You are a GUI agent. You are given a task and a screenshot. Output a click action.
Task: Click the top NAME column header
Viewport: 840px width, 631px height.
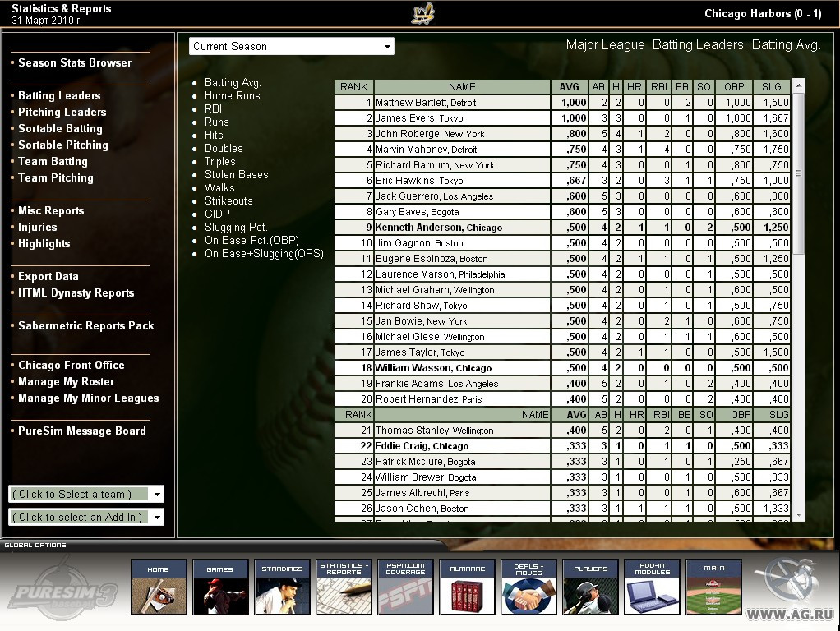tap(462, 87)
